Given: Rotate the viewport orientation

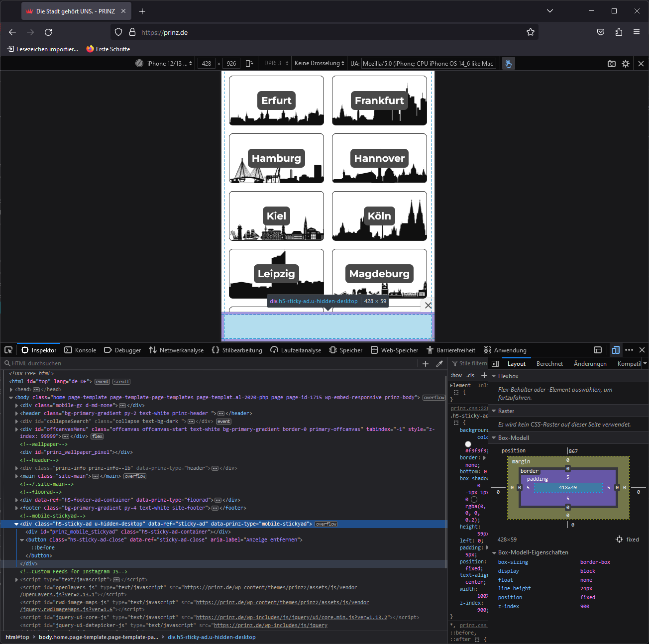Looking at the screenshot, I should click(x=249, y=63).
